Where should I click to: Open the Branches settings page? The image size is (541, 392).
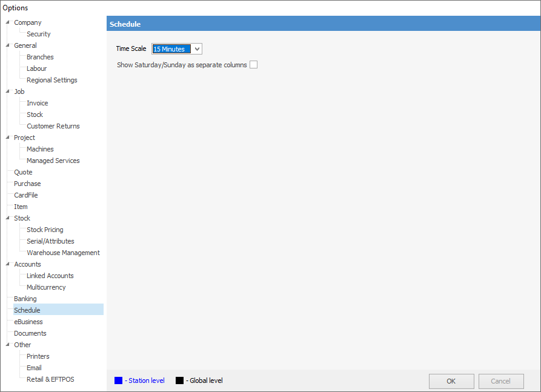39,56
